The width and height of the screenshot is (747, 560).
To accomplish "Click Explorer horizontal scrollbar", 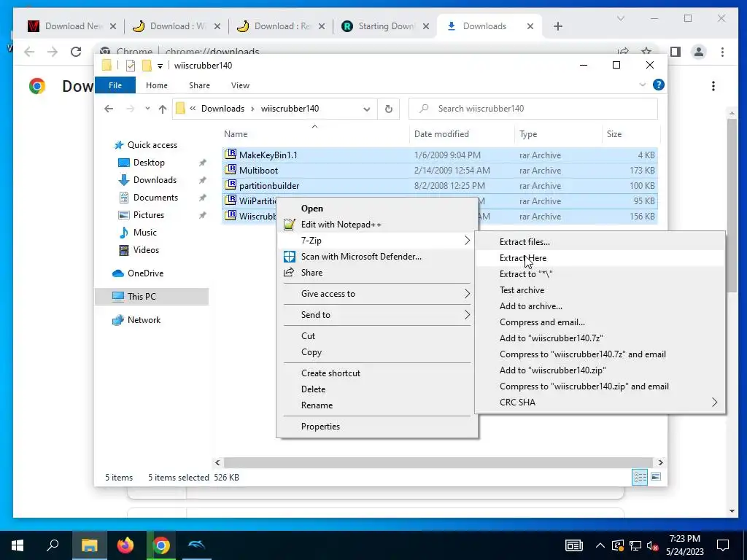I will (x=438, y=462).
